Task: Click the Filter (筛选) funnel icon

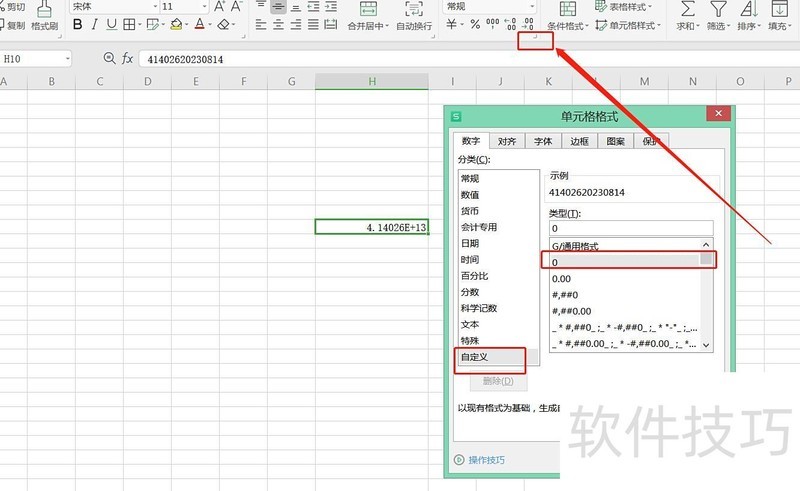Action: coord(718,8)
